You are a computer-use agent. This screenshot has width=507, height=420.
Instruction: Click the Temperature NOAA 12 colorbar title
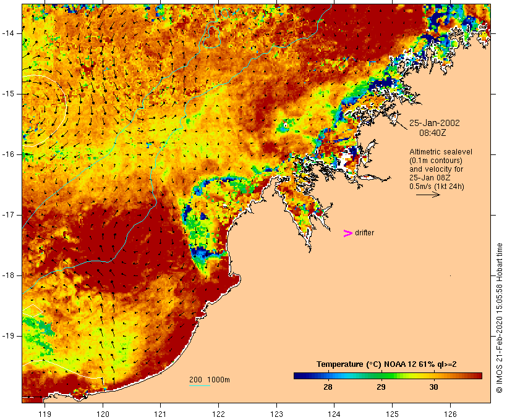coord(386,364)
